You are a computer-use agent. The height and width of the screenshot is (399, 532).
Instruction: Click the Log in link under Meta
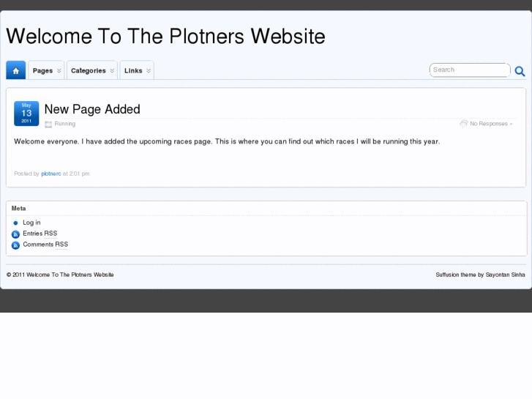tap(31, 223)
